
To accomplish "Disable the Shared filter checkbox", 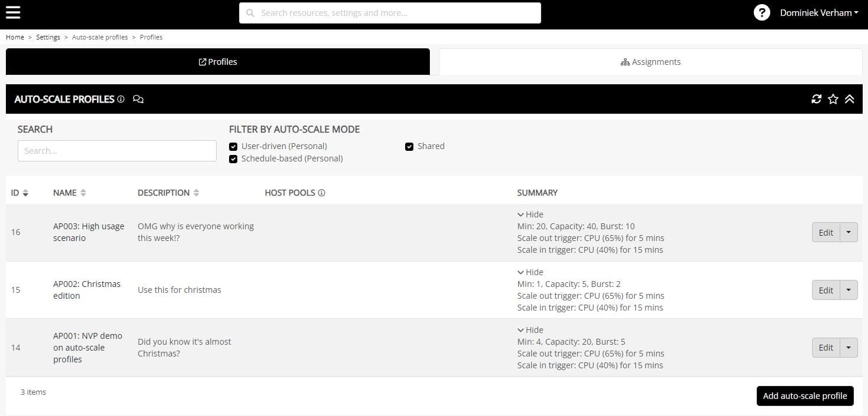I will tap(409, 147).
